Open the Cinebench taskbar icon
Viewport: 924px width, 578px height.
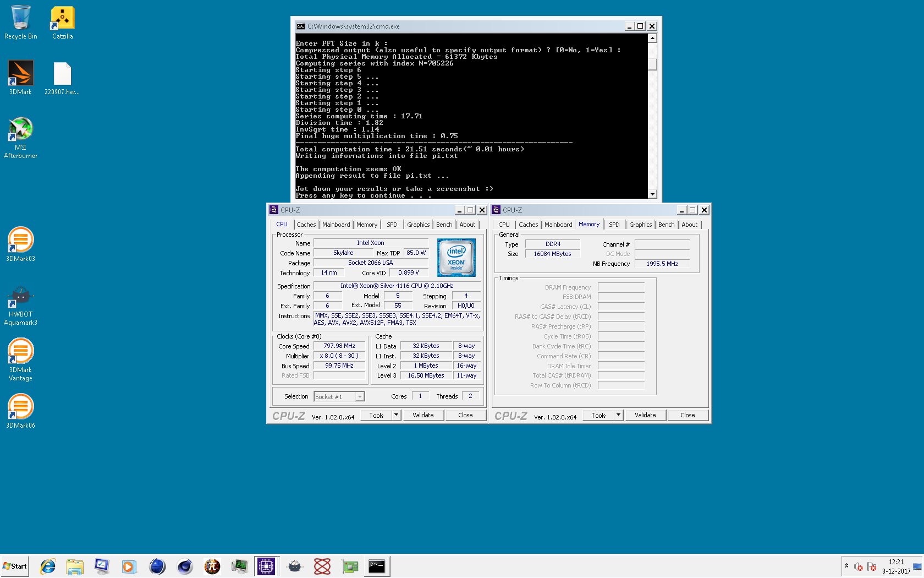pyautogui.click(x=185, y=566)
